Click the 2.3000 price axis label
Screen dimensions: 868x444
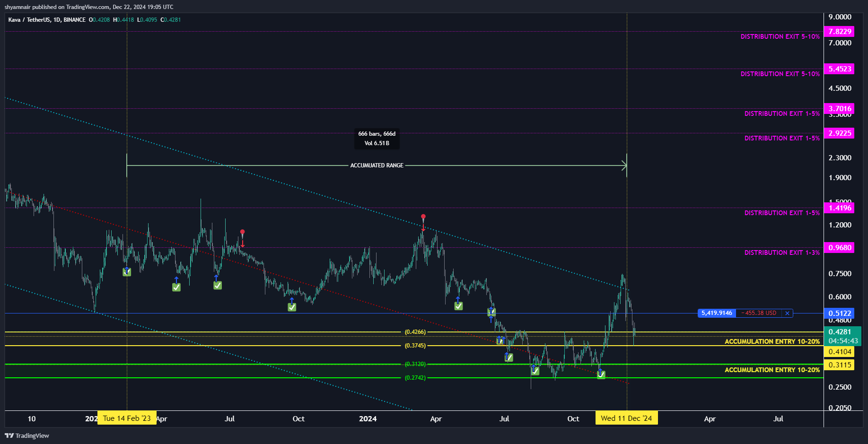(840, 158)
